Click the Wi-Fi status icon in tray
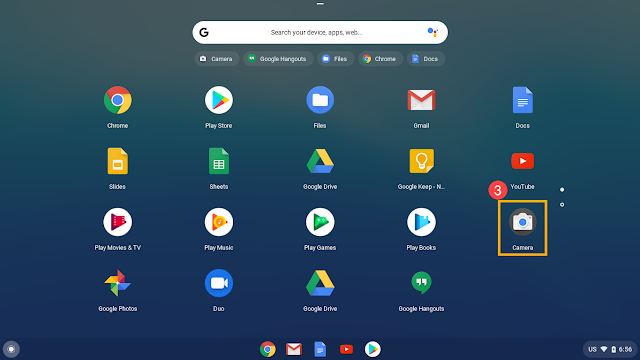This screenshot has height=360, width=640. point(604,349)
